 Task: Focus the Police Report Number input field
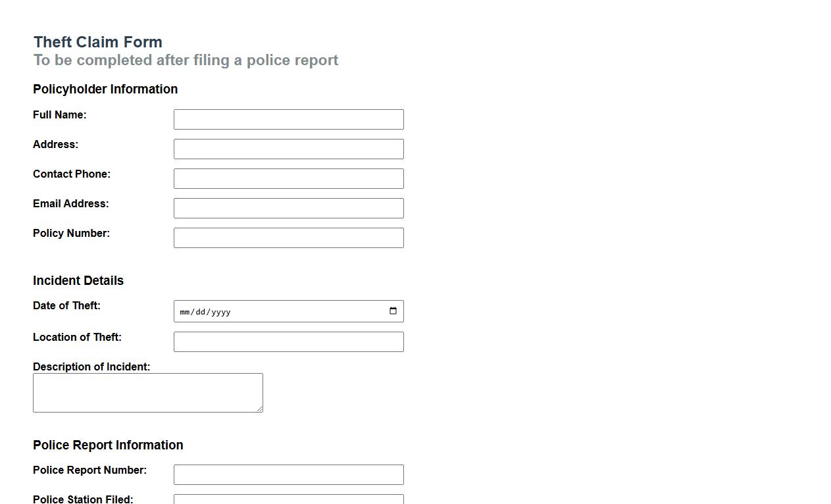point(288,474)
